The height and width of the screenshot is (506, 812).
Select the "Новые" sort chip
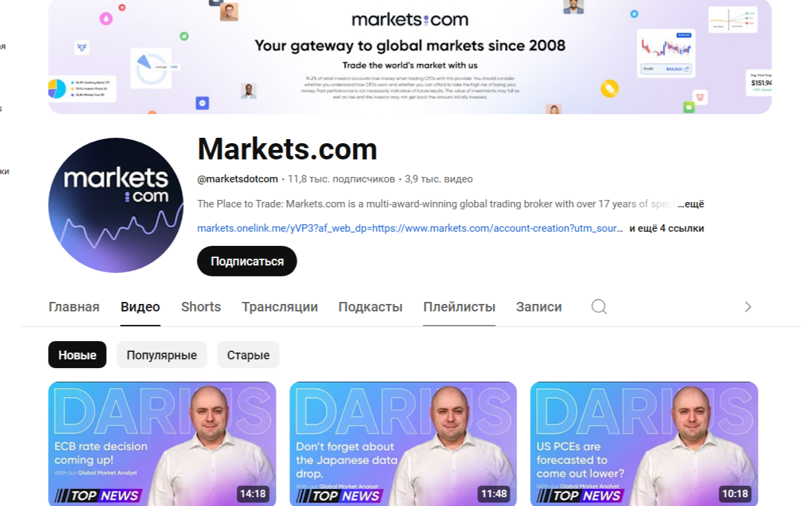(x=77, y=355)
